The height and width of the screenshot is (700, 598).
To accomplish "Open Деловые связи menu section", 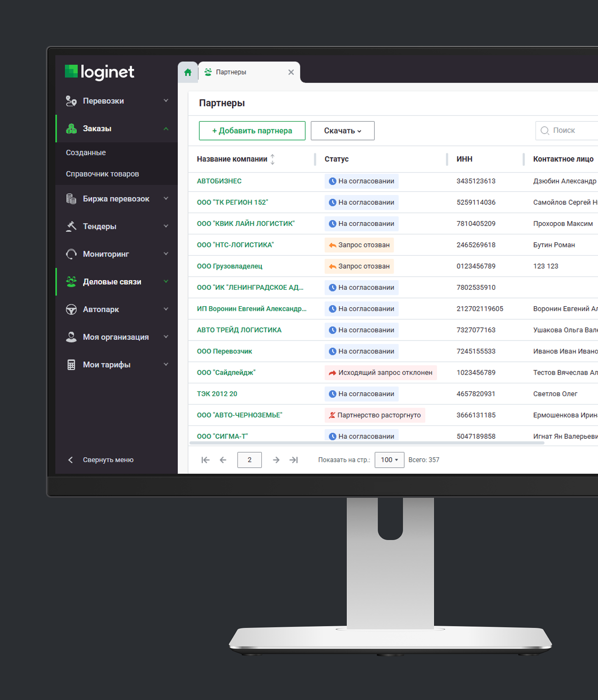I will [x=117, y=282].
